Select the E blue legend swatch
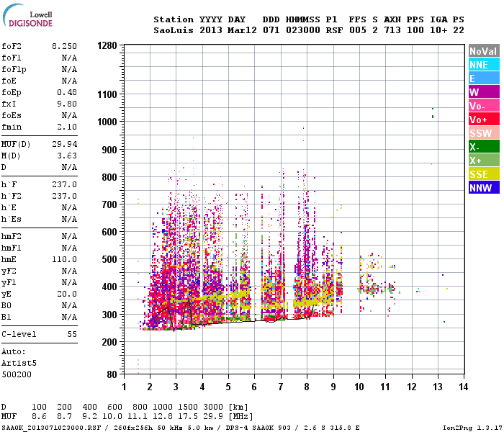 pos(484,78)
